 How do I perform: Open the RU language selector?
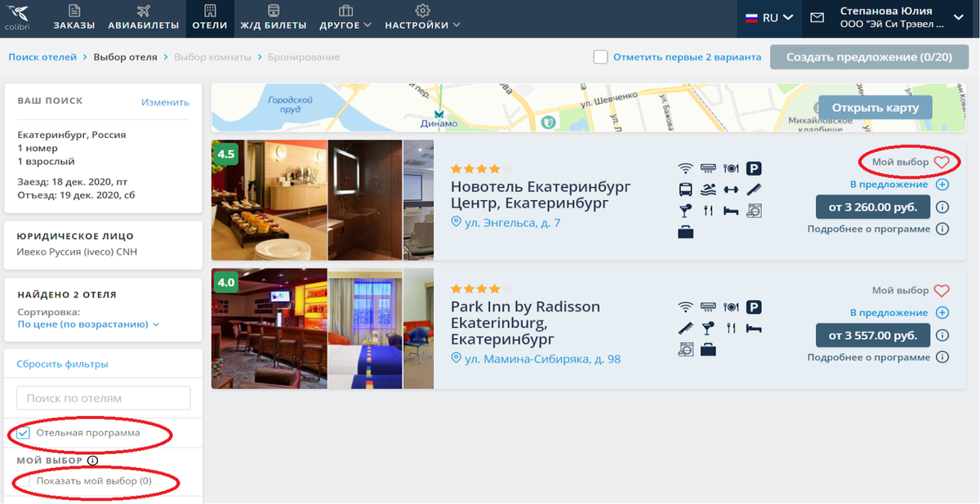(x=769, y=17)
